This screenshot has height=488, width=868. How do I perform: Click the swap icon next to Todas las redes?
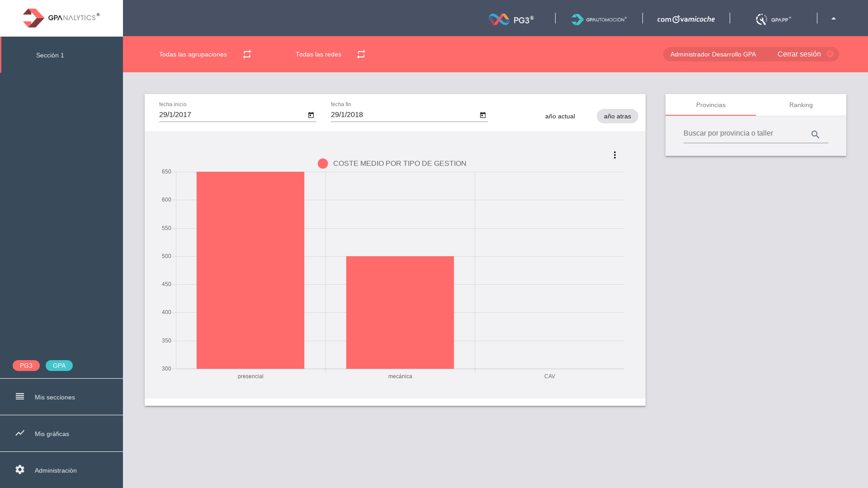(361, 54)
